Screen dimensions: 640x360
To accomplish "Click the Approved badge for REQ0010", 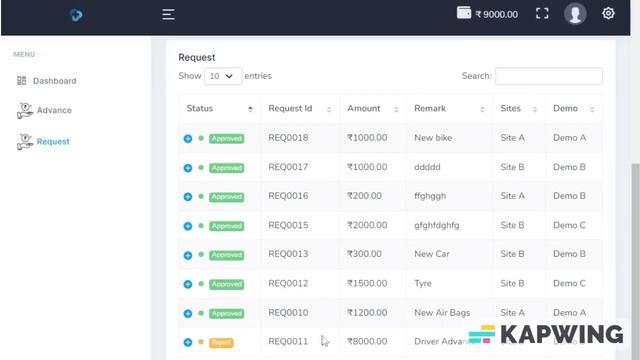I will [x=227, y=313].
